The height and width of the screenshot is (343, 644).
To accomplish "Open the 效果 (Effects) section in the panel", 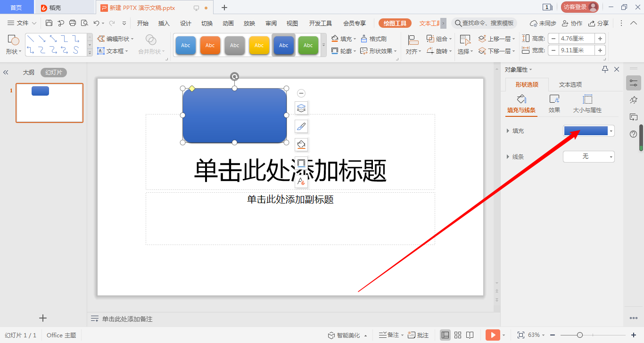I will point(554,104).
